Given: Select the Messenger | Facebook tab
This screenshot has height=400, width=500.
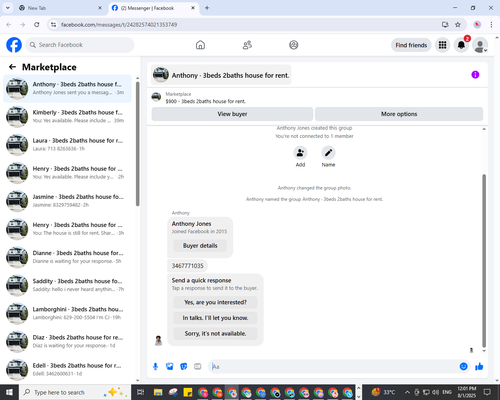Looking at the screenshot, I should (154, 8).
